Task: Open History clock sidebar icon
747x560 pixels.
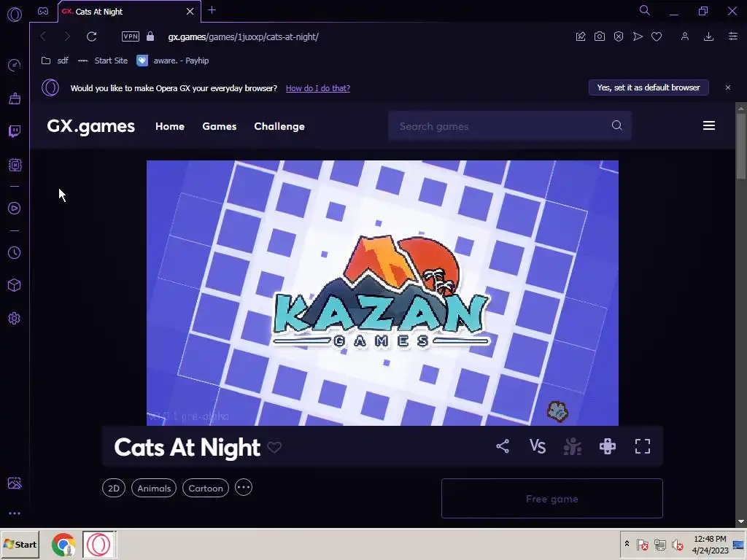Action: click(15, 252)
